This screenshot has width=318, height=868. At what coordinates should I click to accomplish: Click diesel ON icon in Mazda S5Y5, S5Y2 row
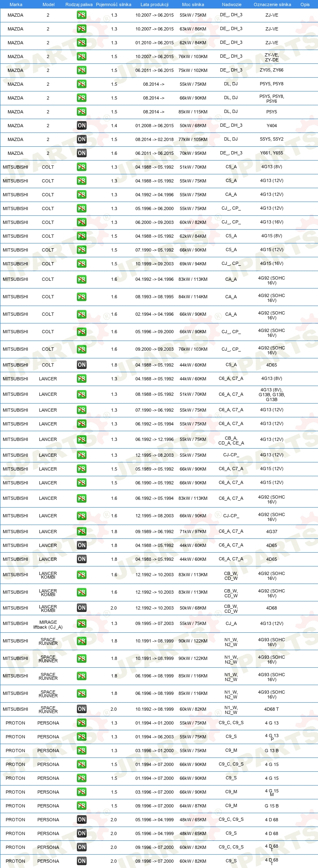[82, 139]
